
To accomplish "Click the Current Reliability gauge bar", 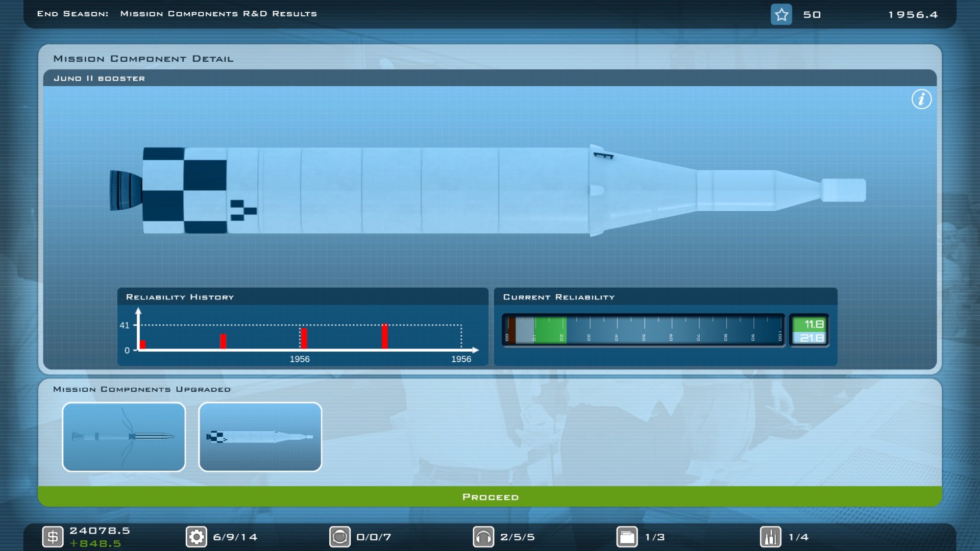I will pos(643,330).
